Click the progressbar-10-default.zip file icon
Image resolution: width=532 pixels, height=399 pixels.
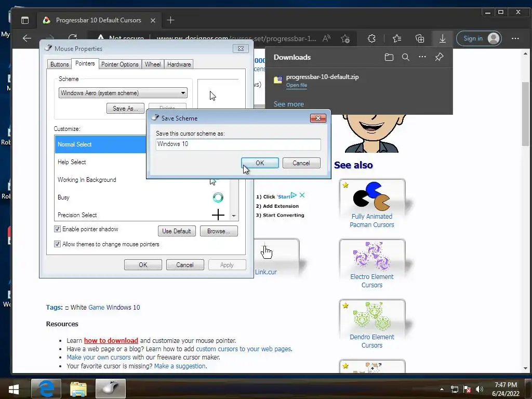coord(278,79)
